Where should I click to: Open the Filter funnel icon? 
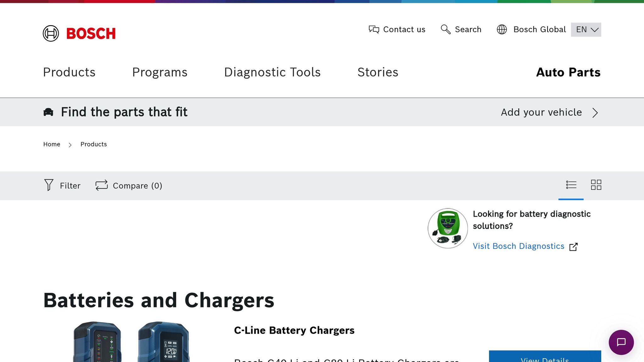point(49,185)
